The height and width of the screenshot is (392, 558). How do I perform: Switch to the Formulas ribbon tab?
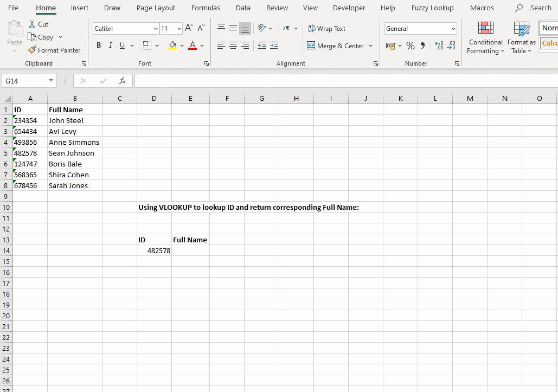pyautogui.click(x=206, y=8)
